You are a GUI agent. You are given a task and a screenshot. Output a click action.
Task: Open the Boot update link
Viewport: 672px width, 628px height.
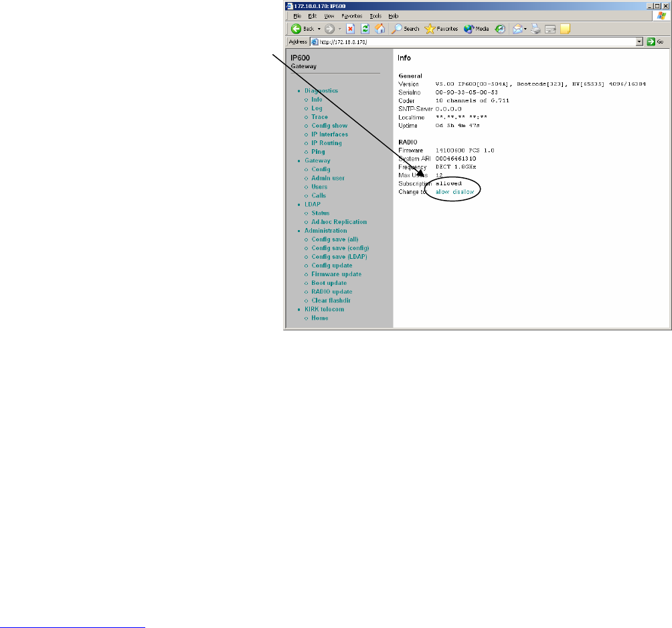(x=329, y=283)
